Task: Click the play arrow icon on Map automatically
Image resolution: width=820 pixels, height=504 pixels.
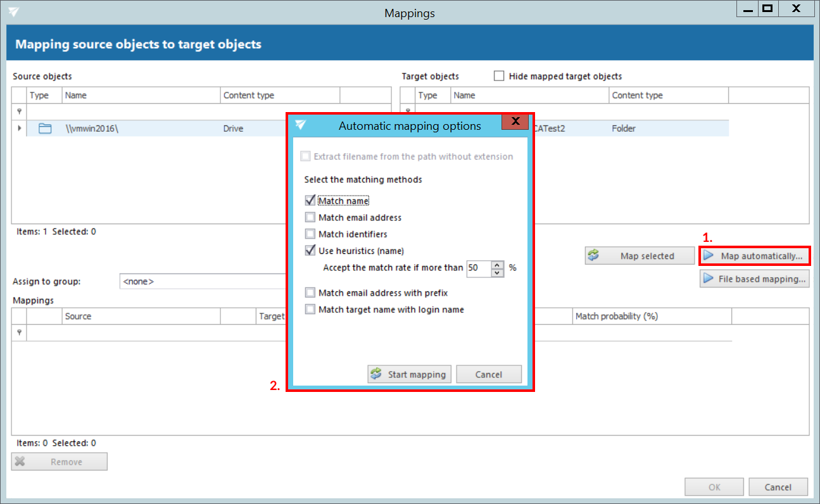Action: click(x=709, y=256)
